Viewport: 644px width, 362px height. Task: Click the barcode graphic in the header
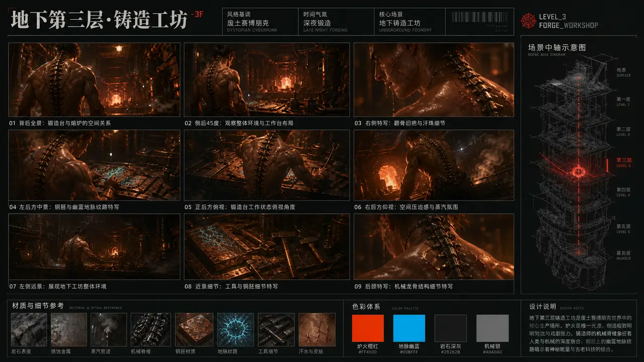[x=480, y=18]
